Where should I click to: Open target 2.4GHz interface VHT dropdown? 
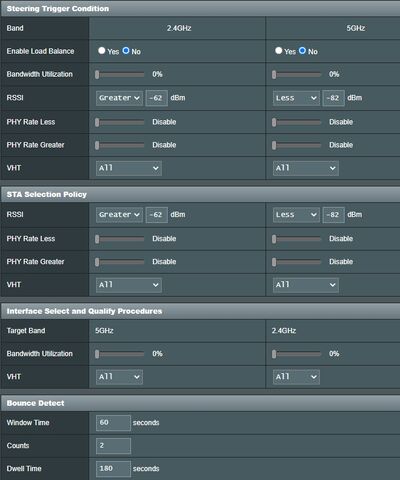(x=296, y=377)
